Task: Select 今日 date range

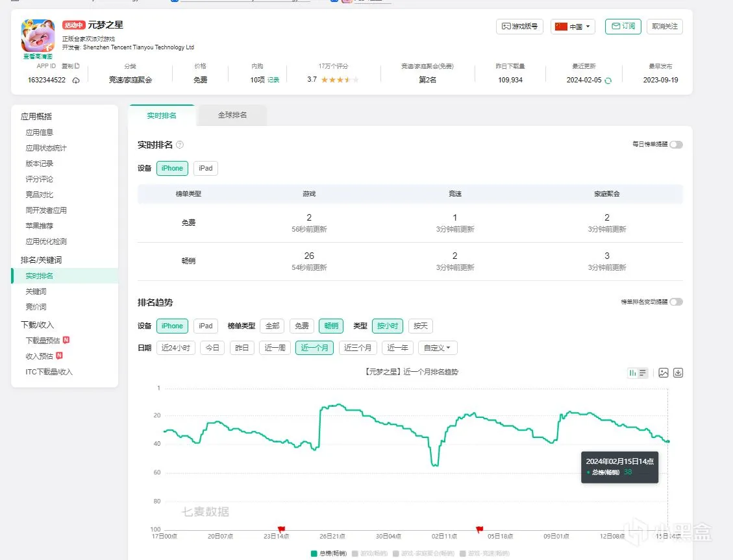Action: coord(212,348)
